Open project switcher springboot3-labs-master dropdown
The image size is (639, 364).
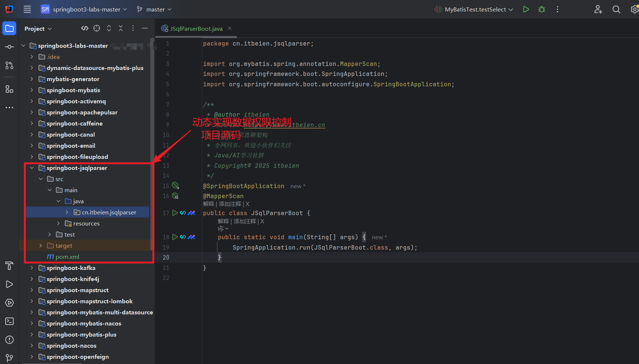click(x=84, y=9)
